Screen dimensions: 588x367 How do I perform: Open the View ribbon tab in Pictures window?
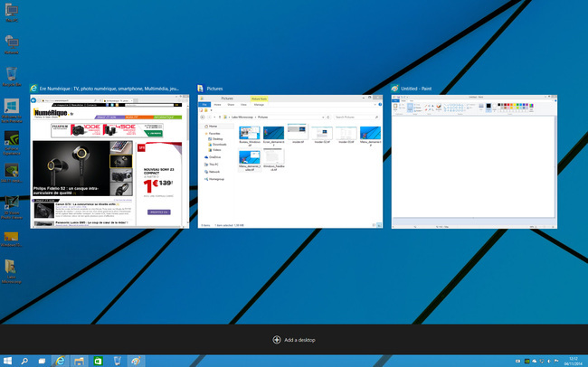point(243,105)
